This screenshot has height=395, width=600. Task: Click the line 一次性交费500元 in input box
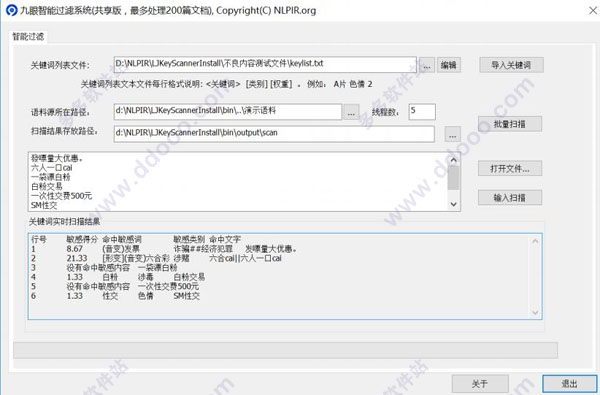point(61,196)
